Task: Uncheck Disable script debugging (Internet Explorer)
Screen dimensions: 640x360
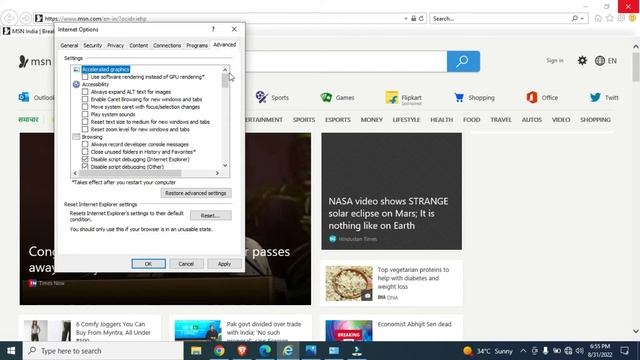Action: pos(85,159)
